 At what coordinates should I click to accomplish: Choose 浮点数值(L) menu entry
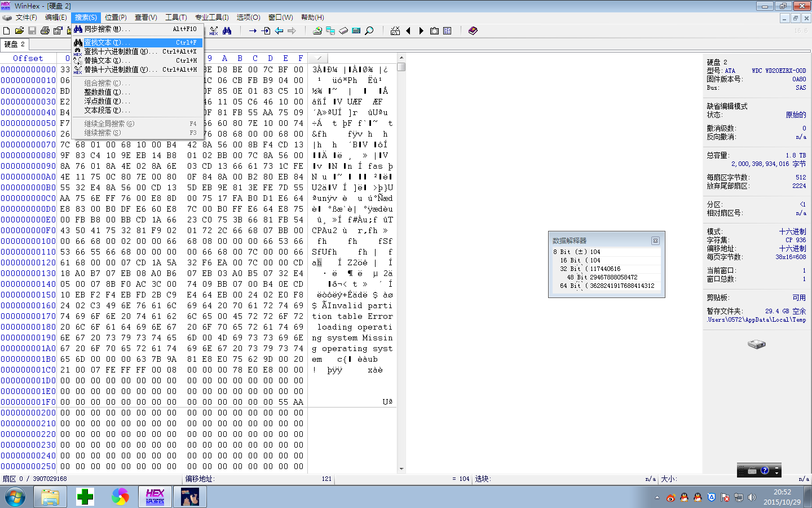coord(138,101)
